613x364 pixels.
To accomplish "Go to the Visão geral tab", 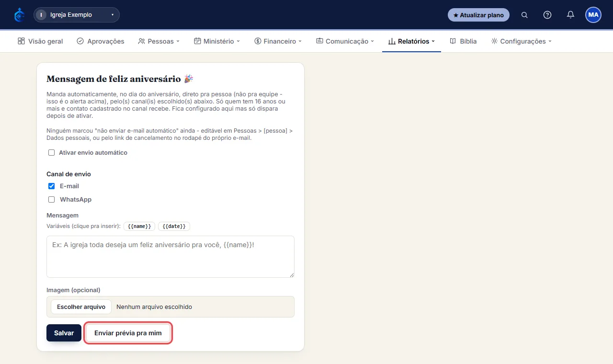I will (x=40, y=41).
